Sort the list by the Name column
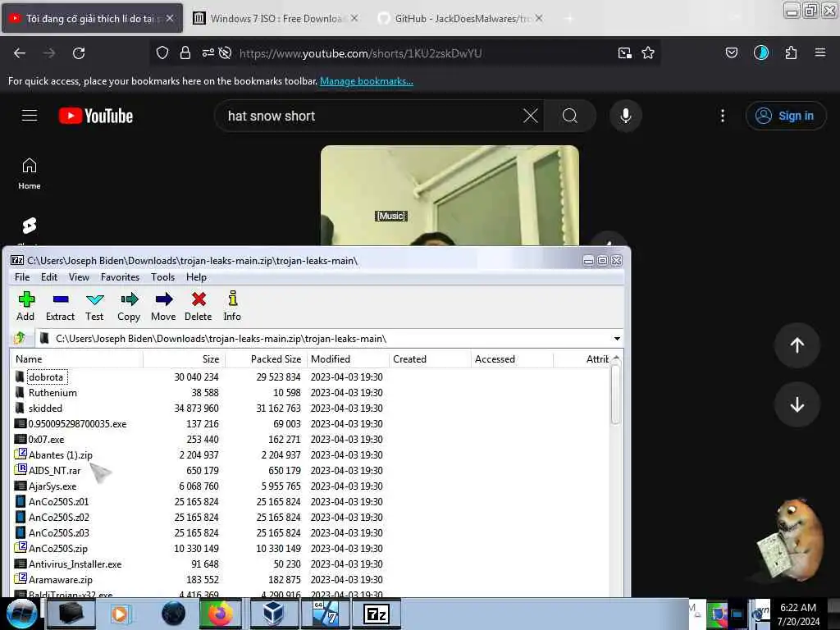This screenshot has width=840, height=630. coord(76,359)
